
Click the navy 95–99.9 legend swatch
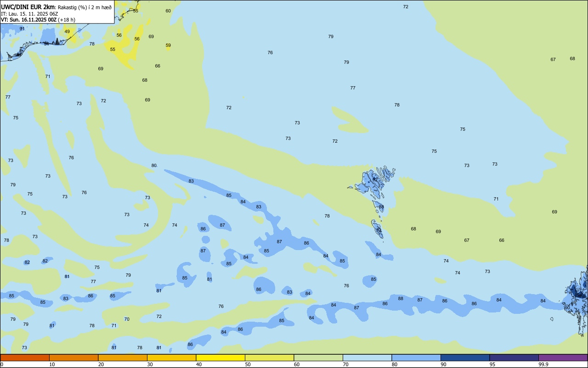coord(514,357)
